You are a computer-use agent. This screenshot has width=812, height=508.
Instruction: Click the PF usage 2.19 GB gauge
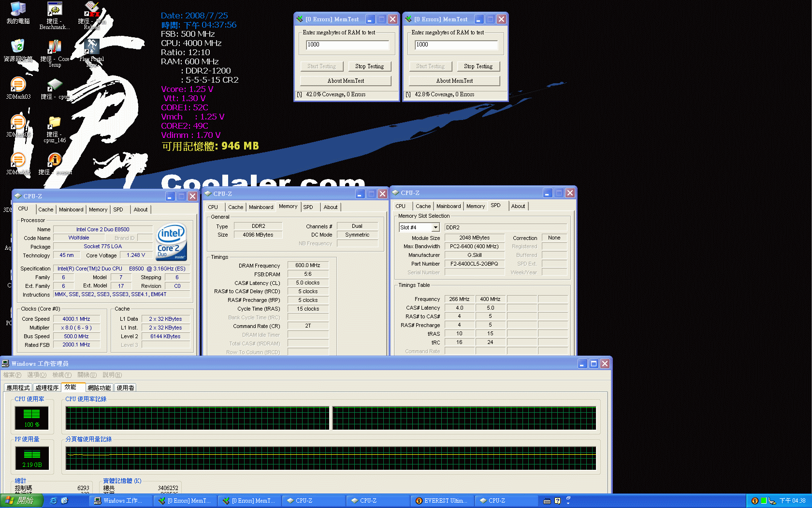pyautogui.click(x=32, y=458)
